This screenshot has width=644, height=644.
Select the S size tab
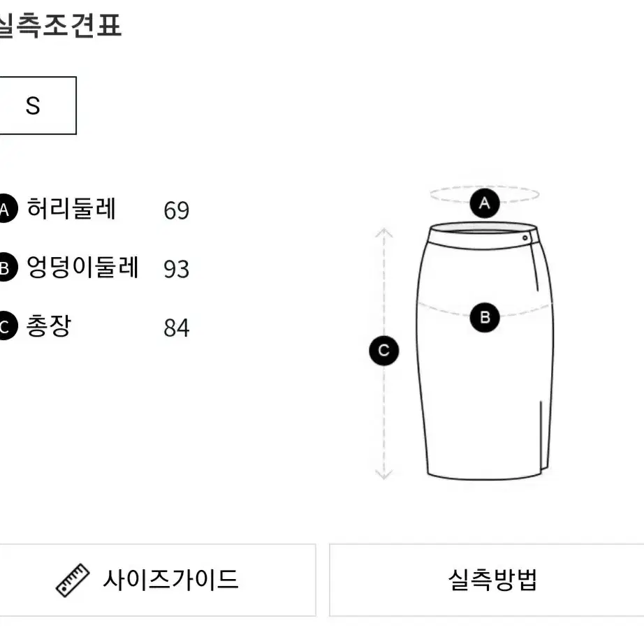[37, 105]
